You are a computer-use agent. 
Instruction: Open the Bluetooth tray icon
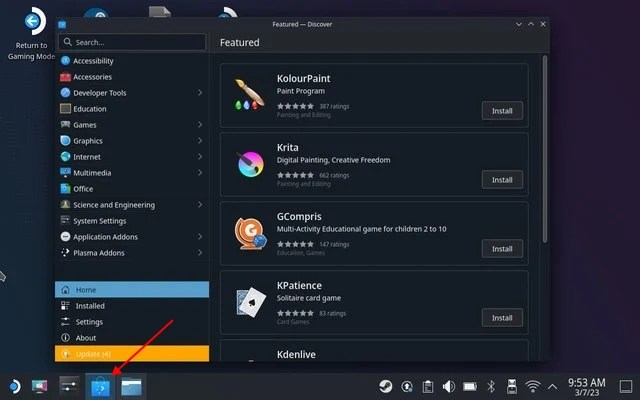tap(491, 386)
